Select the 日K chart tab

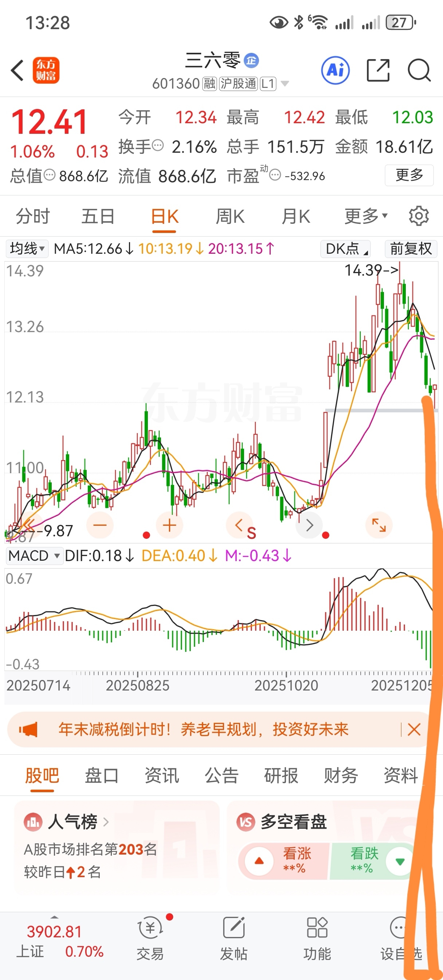point(164,217)
